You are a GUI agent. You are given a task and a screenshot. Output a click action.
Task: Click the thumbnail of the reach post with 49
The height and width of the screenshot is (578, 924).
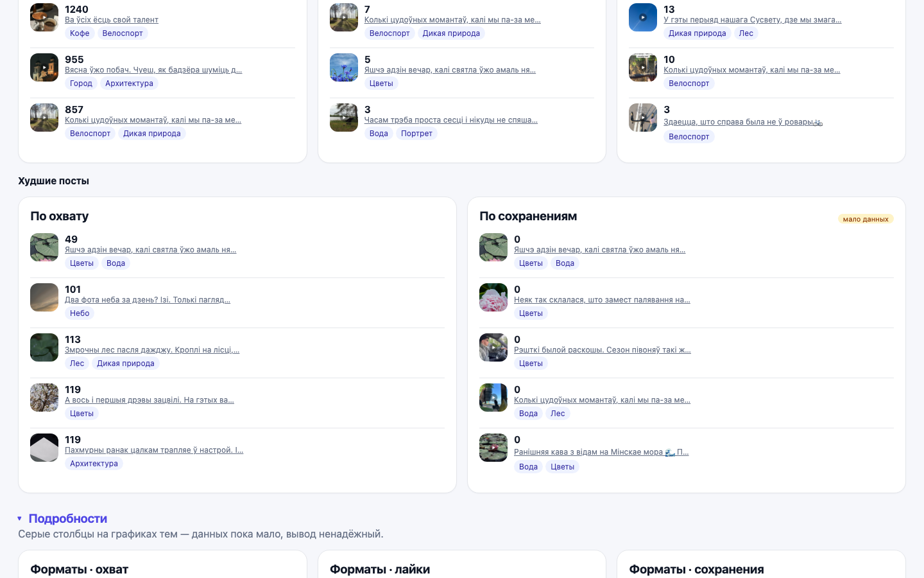click(44, 247)
